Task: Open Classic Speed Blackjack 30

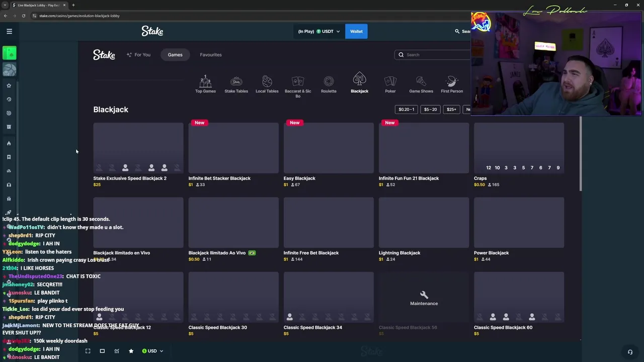Action: tap(233, 297)
